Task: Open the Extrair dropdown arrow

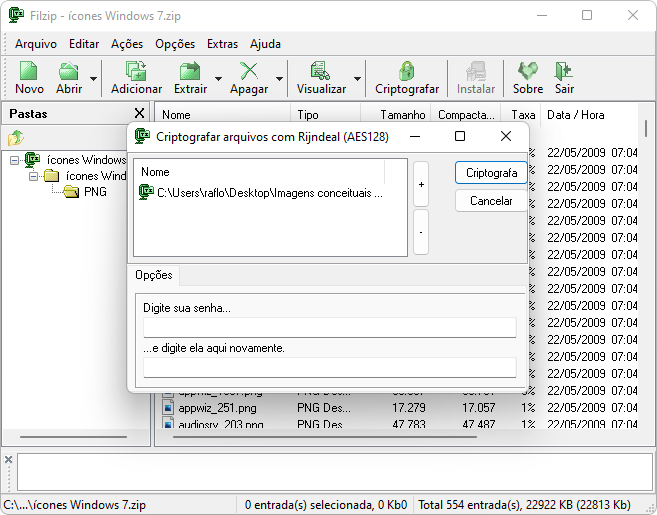Action: click(x=218, y=78)
